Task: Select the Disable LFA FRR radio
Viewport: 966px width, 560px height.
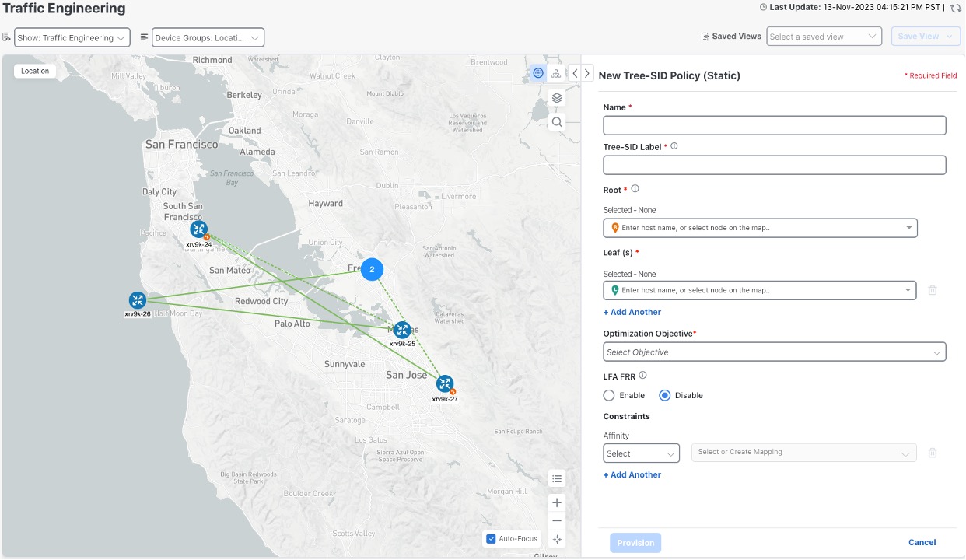Action: (665, 395)
